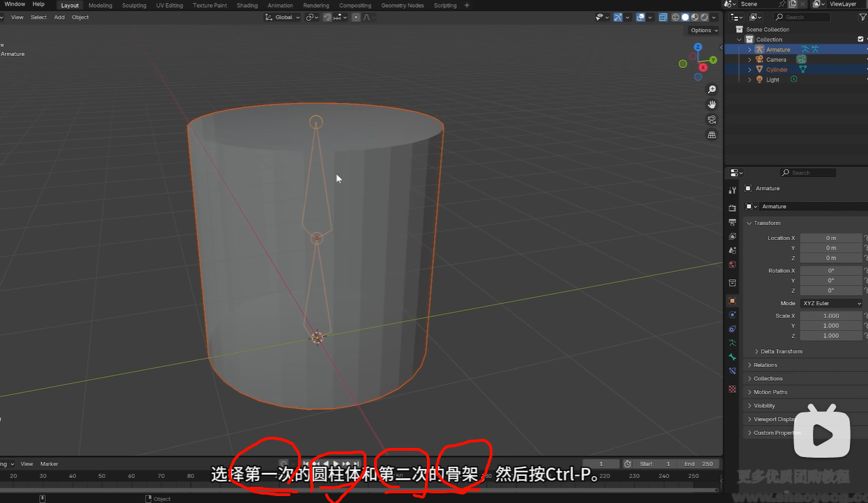Open the Window menu
The image size is (868, 503).
coord(15,4)
